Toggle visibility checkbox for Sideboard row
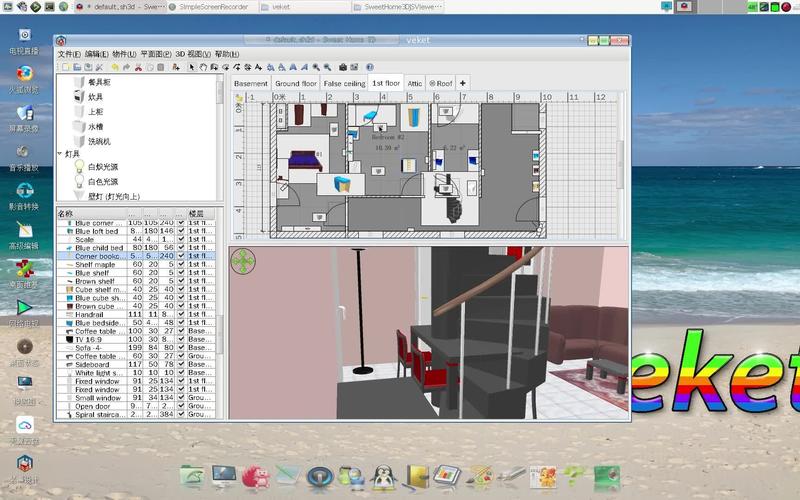Screen dimensions: 800x500 coord(181,364)
